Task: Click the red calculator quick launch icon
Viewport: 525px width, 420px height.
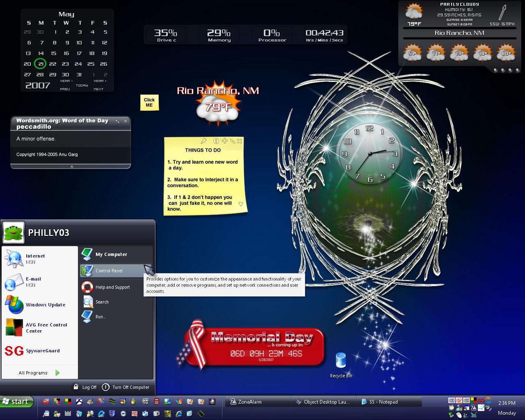Action: tap(157, 402)
